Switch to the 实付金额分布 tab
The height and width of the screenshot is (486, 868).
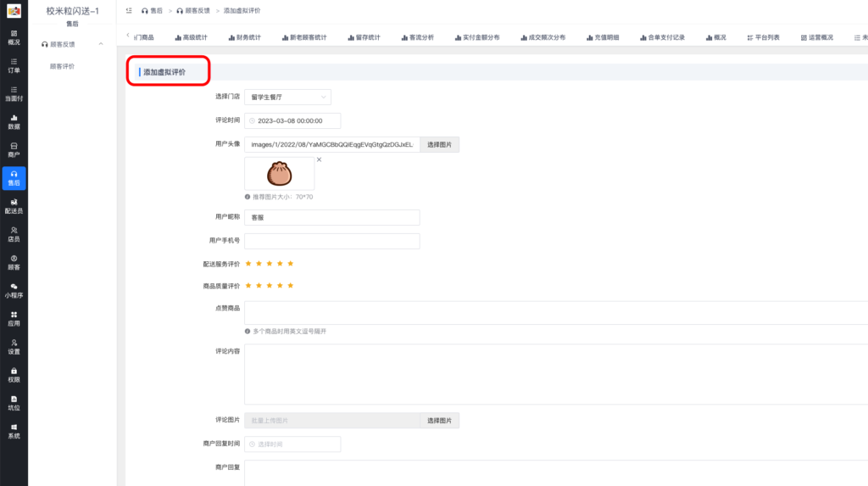(477, 37)
